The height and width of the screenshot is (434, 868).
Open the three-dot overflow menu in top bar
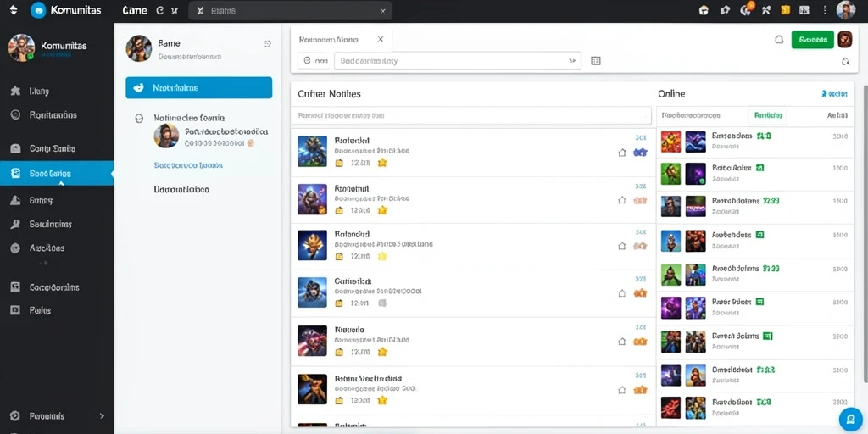tap(825, 10)
